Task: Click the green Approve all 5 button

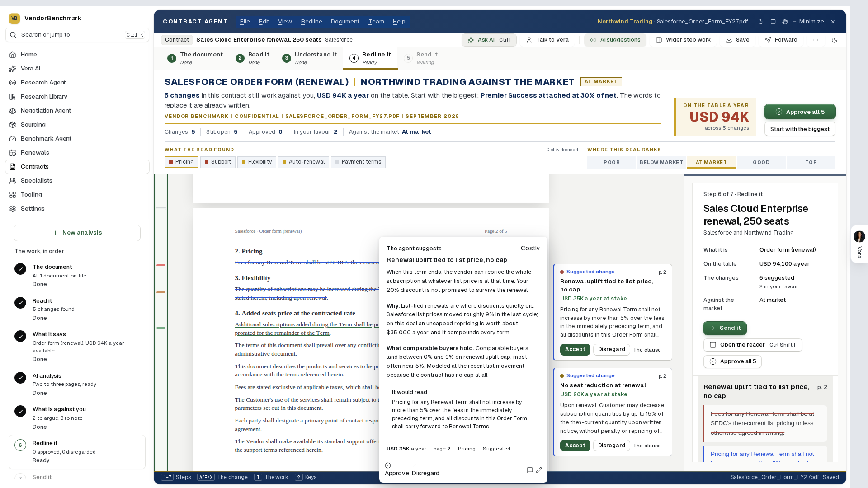Action: click(x=800, y=112)
